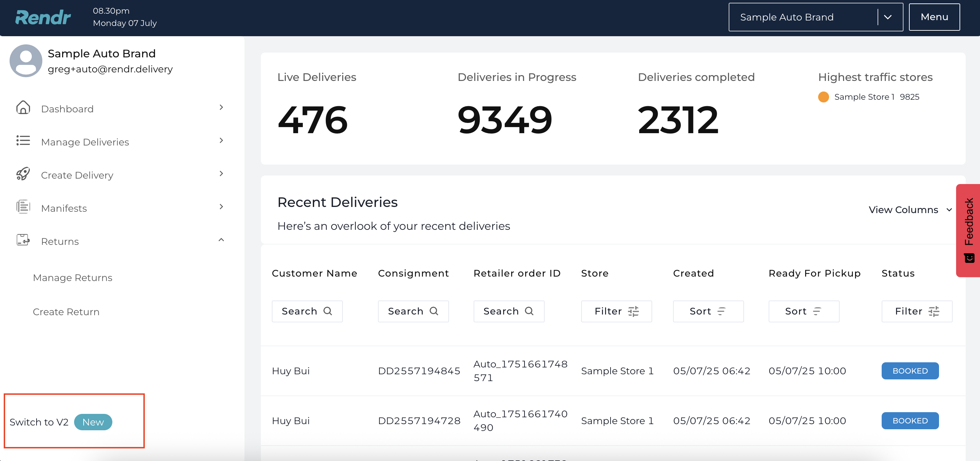The image size is (980, 461).
Task: Click consignment DD2557194728
Action: pyautogui.click(x=419, y=420)
